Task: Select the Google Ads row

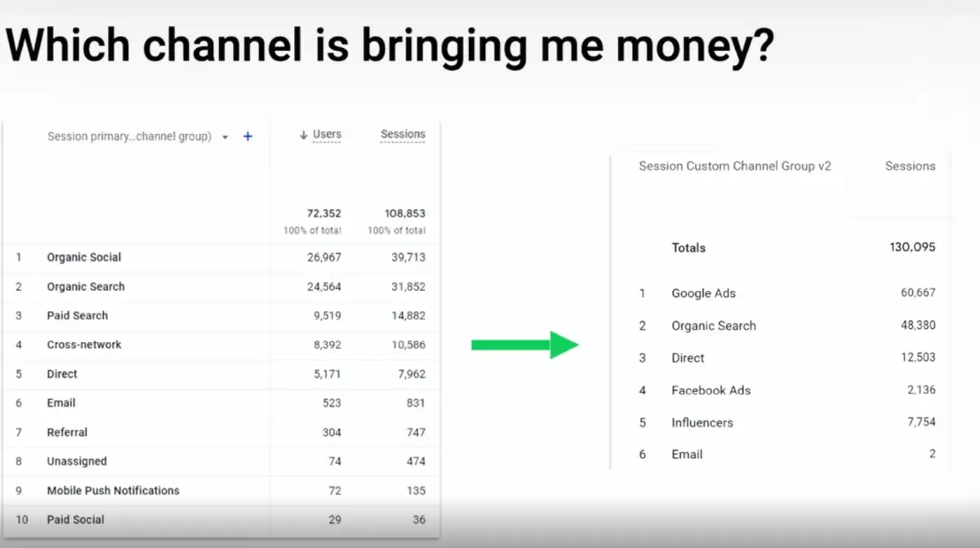Action: coord(703,293)
